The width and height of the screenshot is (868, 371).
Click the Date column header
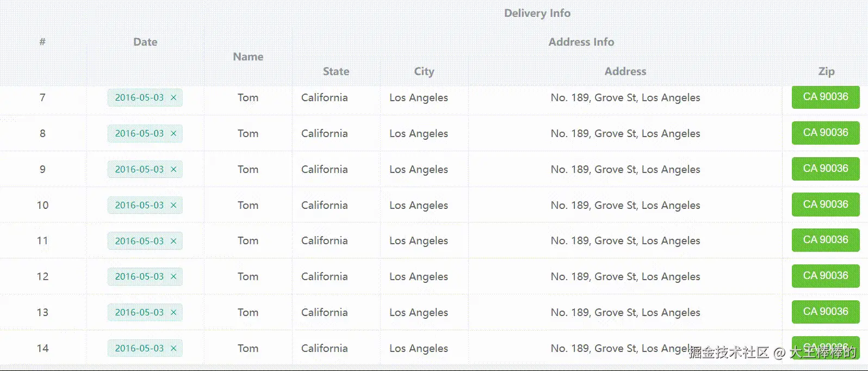pyautogui.click(x=145, y=42)
